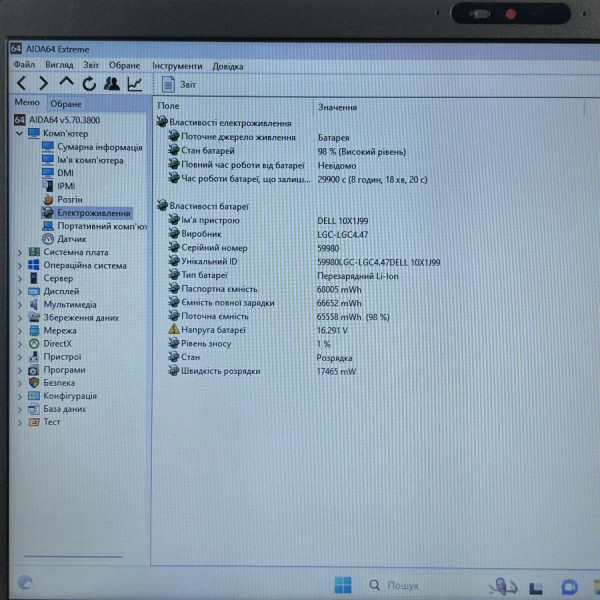Select AIDA64 v5.70.3800 root node
This screenshot has height=600, width=600.
coord(57,120)
